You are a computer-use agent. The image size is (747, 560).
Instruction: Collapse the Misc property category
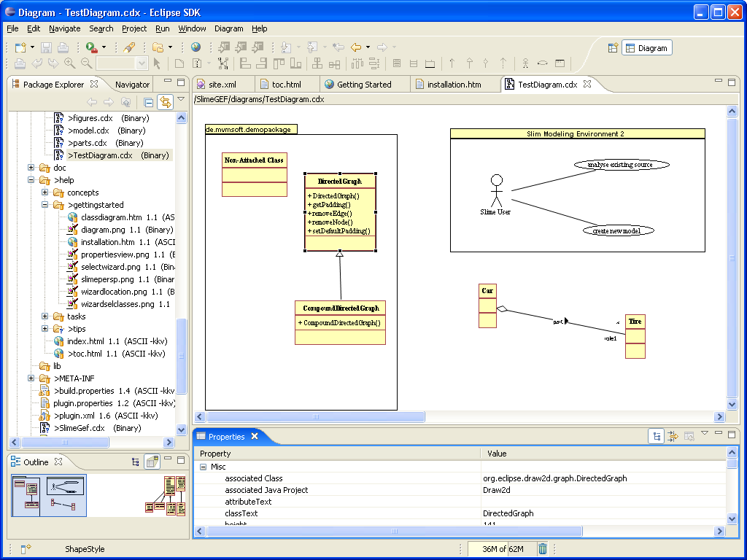pos(204,467)
